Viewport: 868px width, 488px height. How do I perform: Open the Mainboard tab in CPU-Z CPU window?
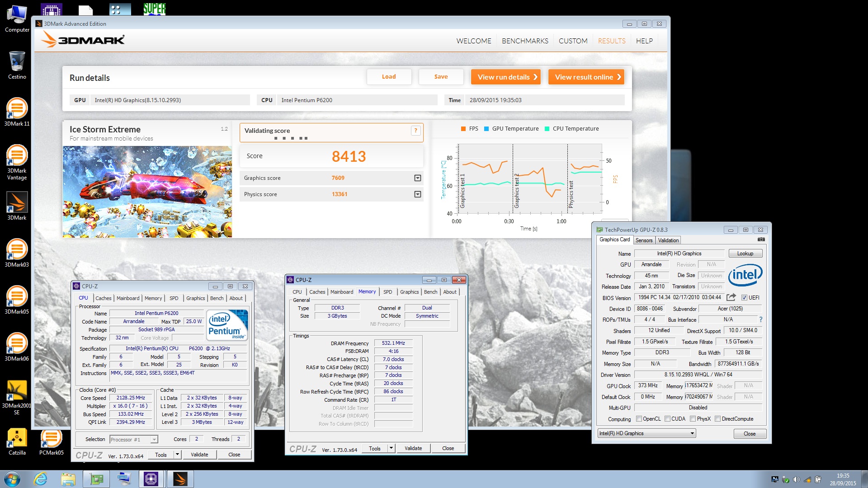click(128, 298)
